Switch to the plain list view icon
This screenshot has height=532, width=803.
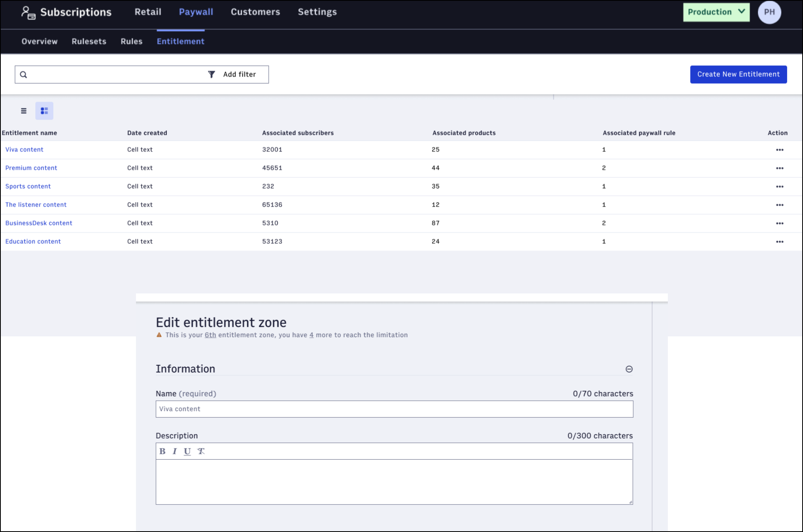[x=24, y=111]
